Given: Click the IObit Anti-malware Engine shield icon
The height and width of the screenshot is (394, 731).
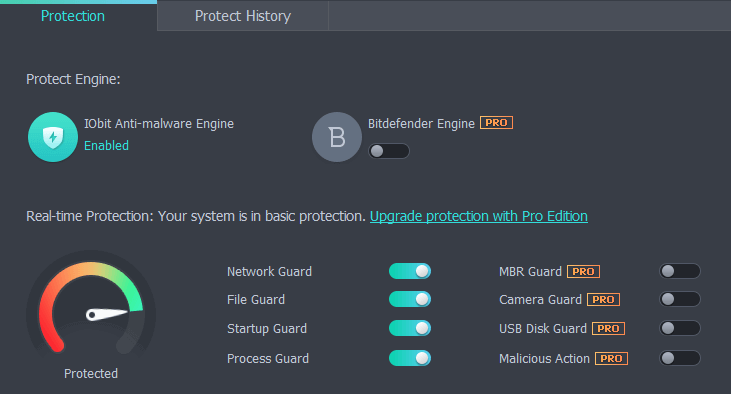Looking at the screenshot, I should (53, 137).
